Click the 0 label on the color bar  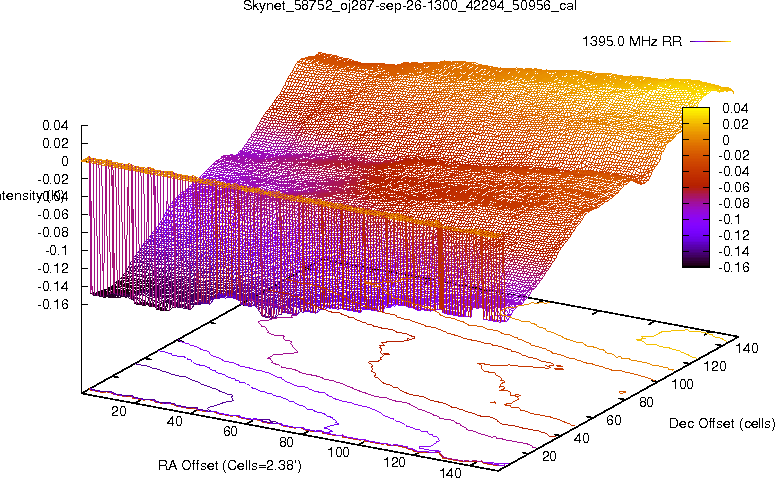pyautogui.click(x=726, y=140)
